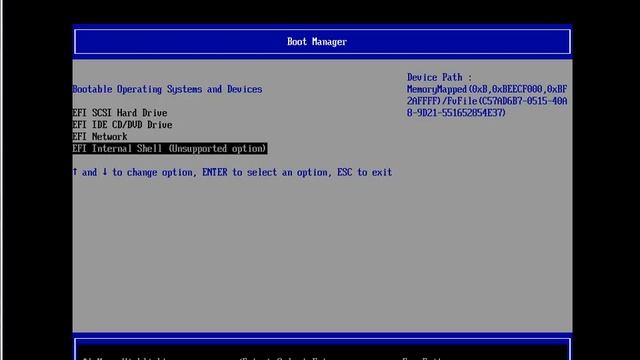Choose the EFI Network boot option
Image resolution: width=640 pixels, height=360 pixels.
pos(100,136)
